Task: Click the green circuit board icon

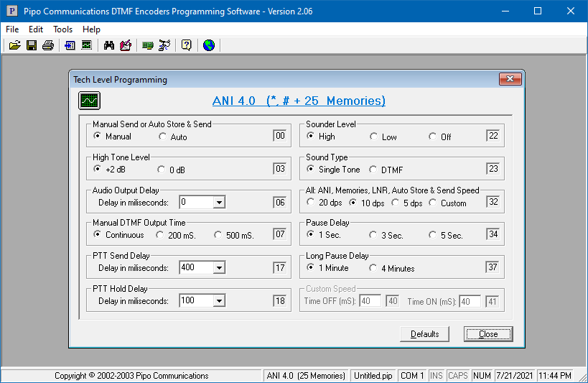Action: (x=148, y=45)
